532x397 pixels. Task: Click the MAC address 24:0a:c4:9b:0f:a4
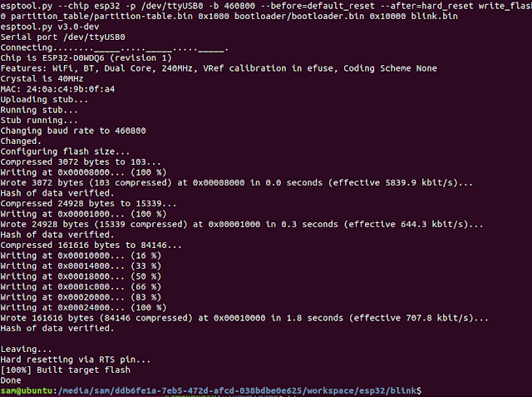[x=71, y=89]
